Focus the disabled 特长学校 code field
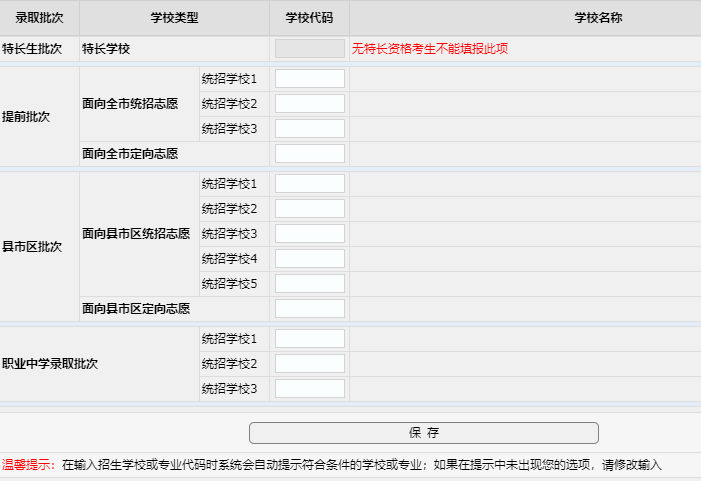Image resolution: width=701 pixels, height=481 pixels. point(310,49)
